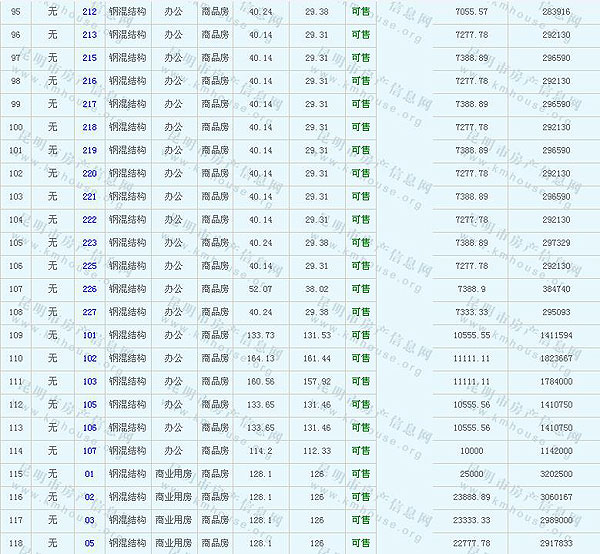Open room number 212 link
600x554 pixels.
point(90,12)
